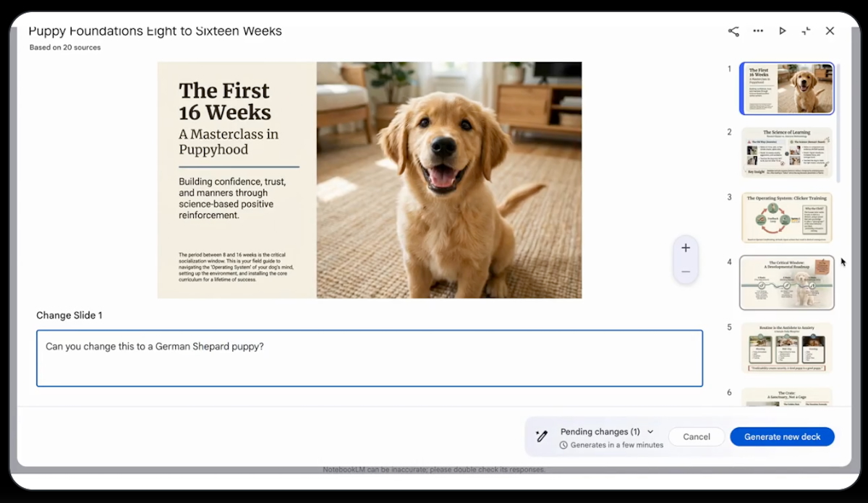Click the Change Slide 1 text field
The width and height of the screenshot is (868, 503).
point(369,358)
